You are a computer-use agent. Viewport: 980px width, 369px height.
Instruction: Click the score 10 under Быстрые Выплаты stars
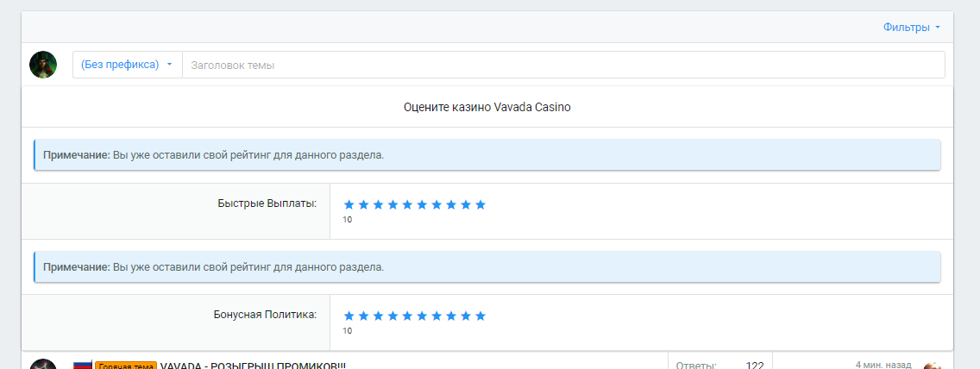tap(348, 220)
